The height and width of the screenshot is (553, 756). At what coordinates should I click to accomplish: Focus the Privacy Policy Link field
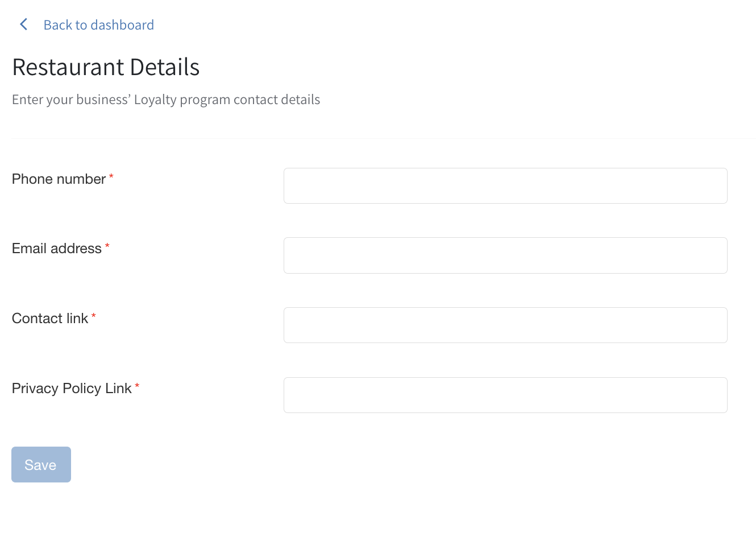coord(505,395)
